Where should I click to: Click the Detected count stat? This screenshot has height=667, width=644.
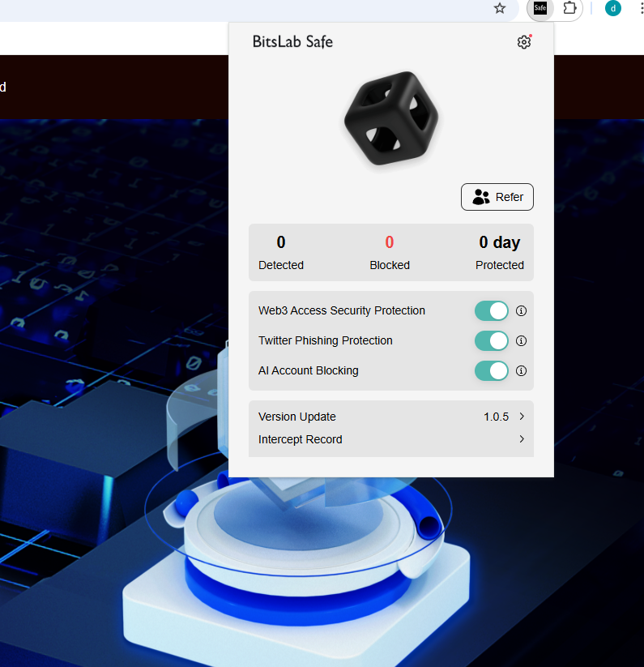click(281, 252)
